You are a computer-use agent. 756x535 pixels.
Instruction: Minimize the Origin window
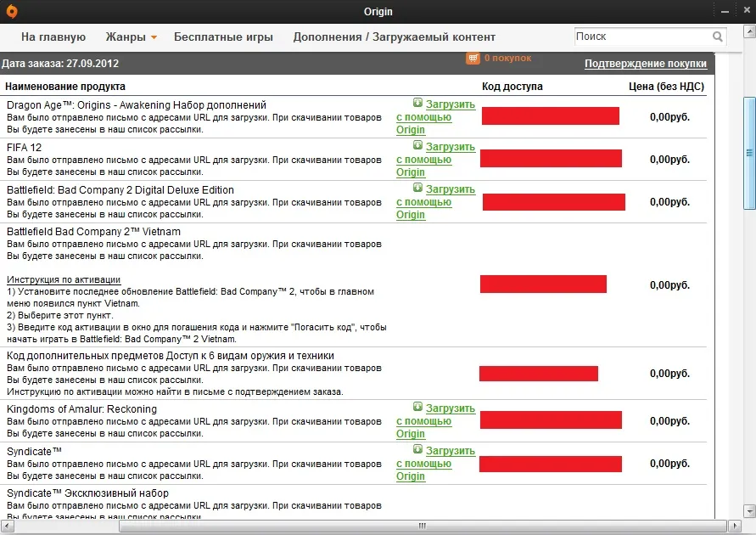725,11
